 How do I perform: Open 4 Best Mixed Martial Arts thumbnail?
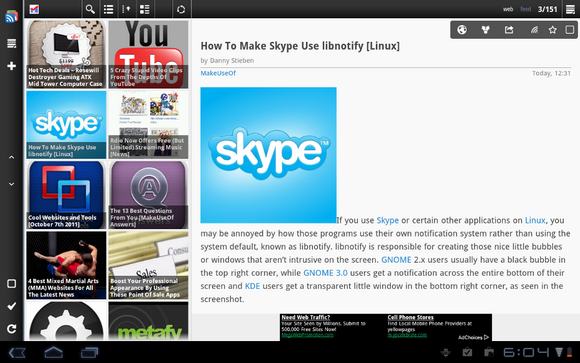[66, 265]
